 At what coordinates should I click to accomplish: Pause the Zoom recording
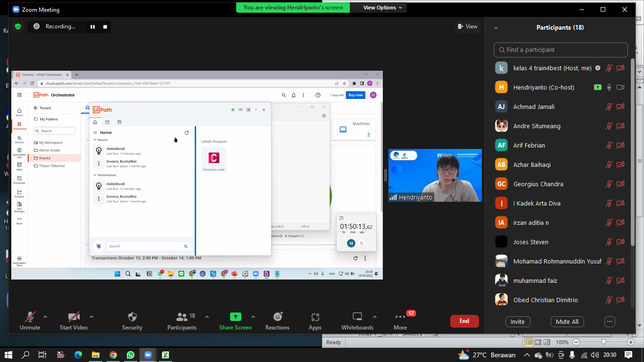(x=92, y=27)
